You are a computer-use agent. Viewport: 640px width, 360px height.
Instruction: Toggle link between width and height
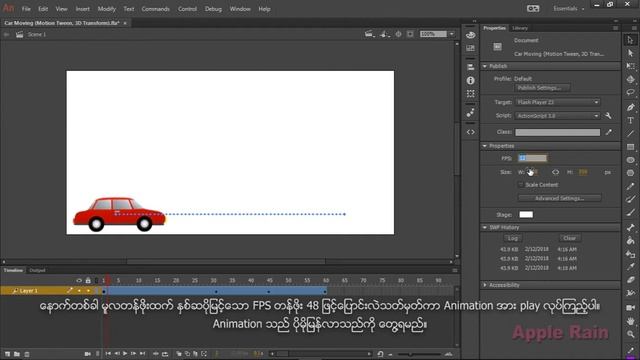pyautogui.click(x=555, y=172)
